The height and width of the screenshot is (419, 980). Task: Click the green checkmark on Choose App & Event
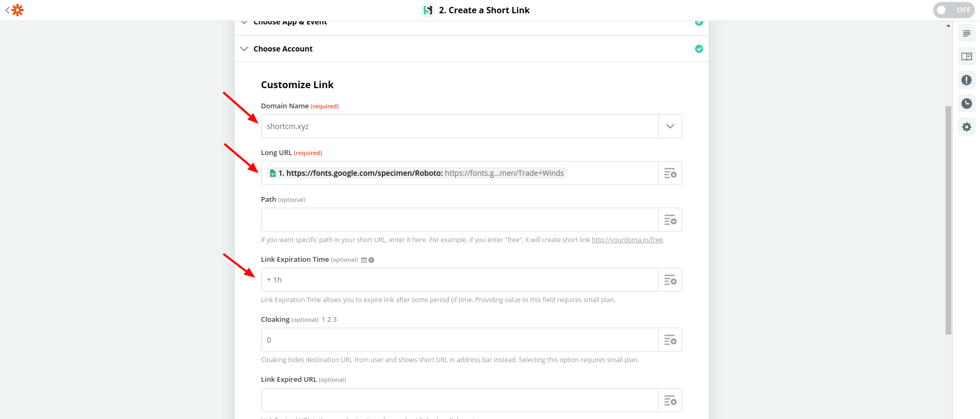click(699, 22)
